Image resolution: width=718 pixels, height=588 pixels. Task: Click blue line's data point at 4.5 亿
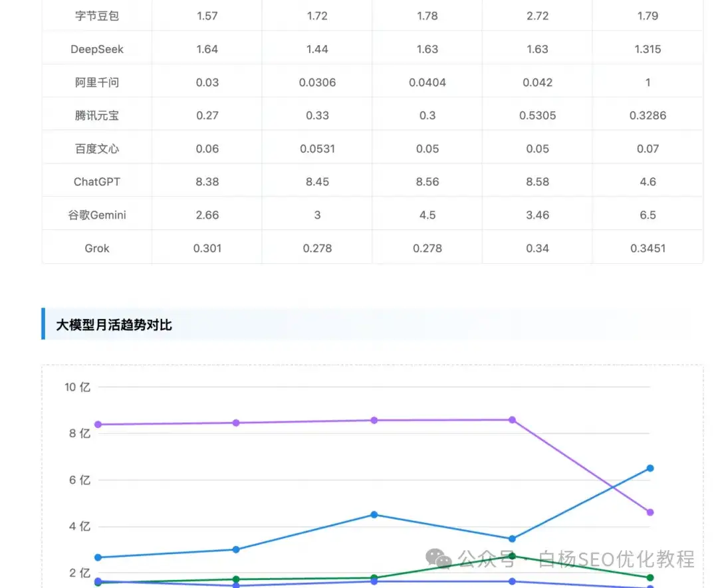374,515
